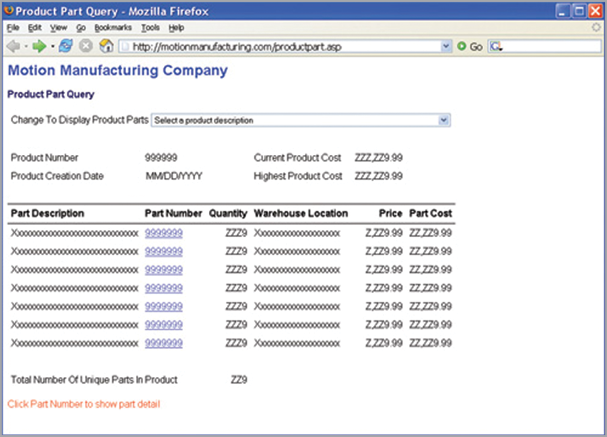Click the ZZ9 total parts value
This screenshot has height=437, width=607.
(x=239, y=380)
